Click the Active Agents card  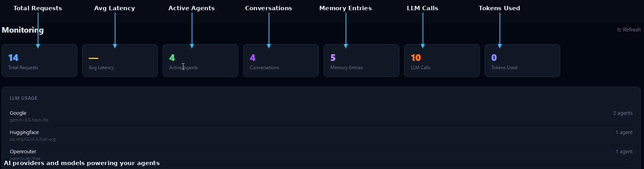pyautogui.click(x=200, y=61)
